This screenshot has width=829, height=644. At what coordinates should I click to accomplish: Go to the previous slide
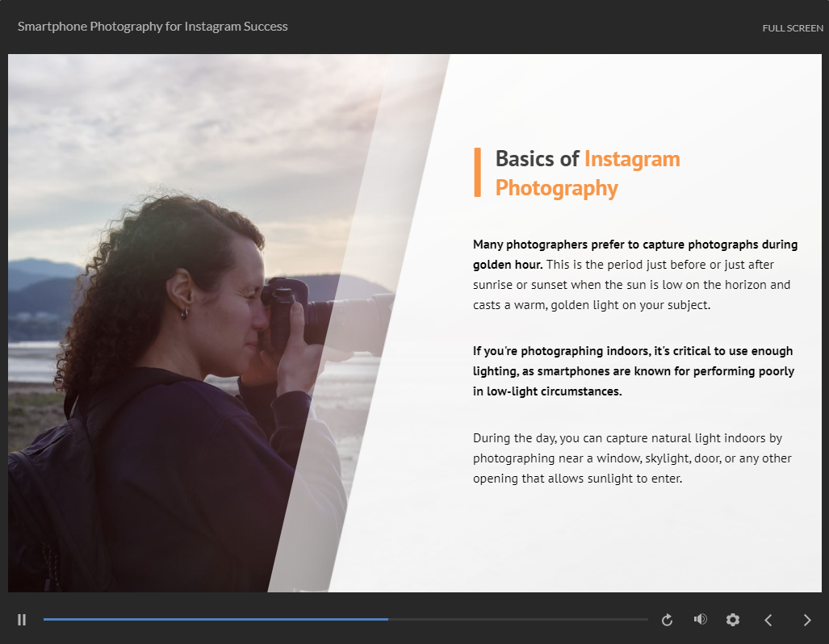coord(768,620)
